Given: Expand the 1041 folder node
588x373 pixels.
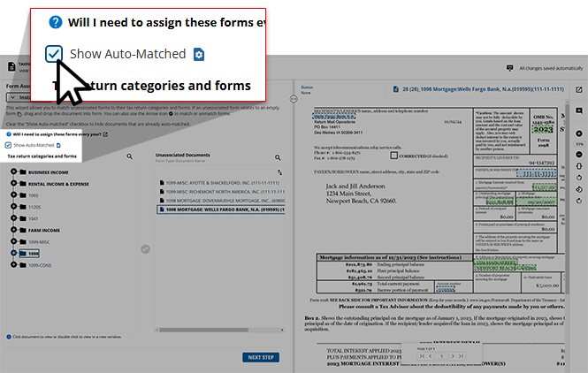Looking at the screenshot, I should tap(13, 218).
